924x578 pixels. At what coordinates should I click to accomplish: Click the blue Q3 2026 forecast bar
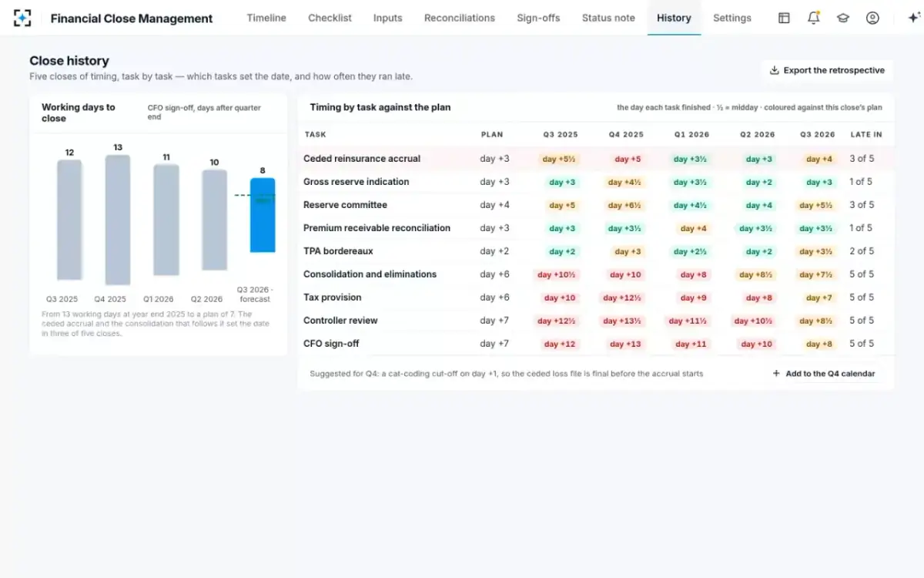tap(263, 215)
